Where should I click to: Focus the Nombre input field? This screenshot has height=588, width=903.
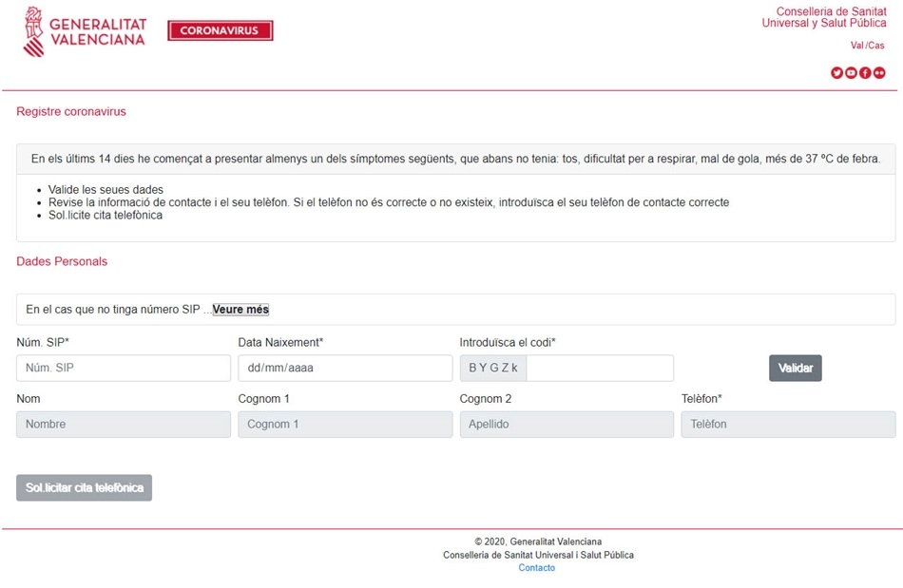click(x=122, y=424)
